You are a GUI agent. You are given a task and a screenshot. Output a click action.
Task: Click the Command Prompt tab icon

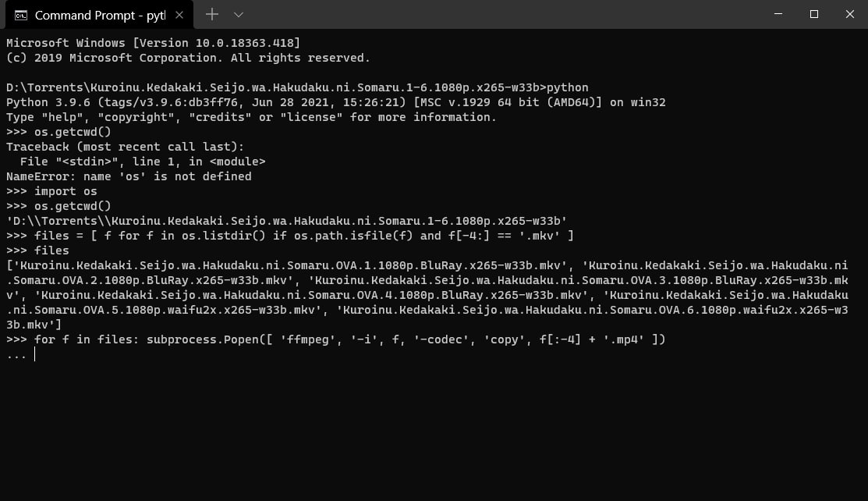(21, 15)
